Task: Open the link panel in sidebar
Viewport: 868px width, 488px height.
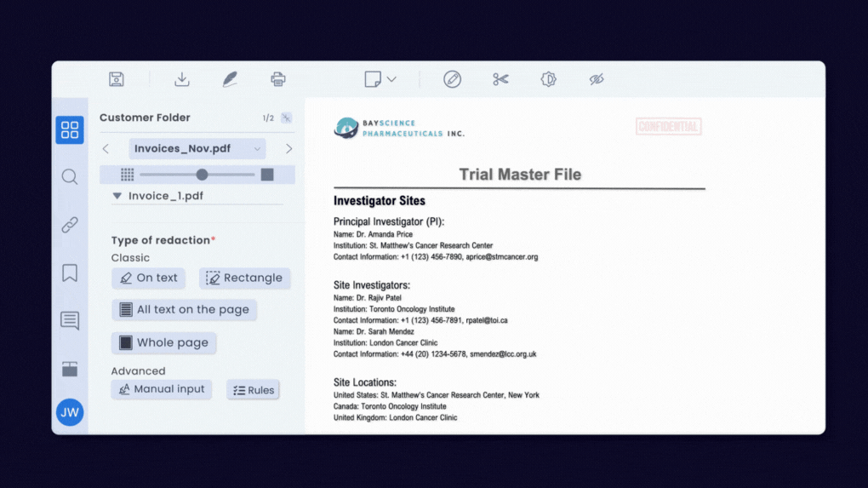Action: (70, 225)
